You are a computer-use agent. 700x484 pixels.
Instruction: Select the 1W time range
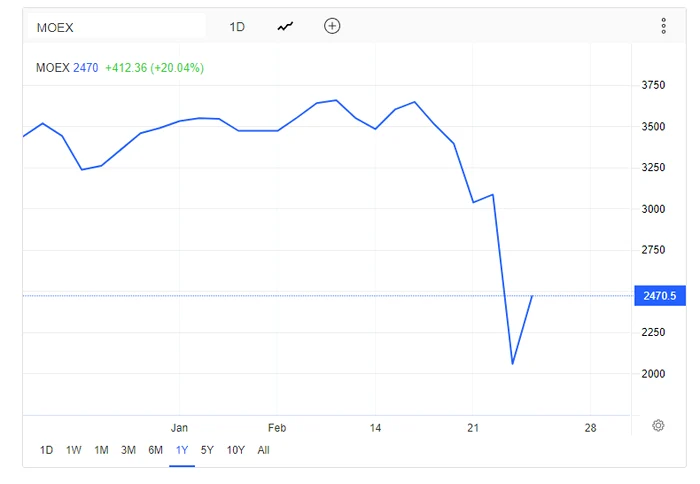point(74,450)
